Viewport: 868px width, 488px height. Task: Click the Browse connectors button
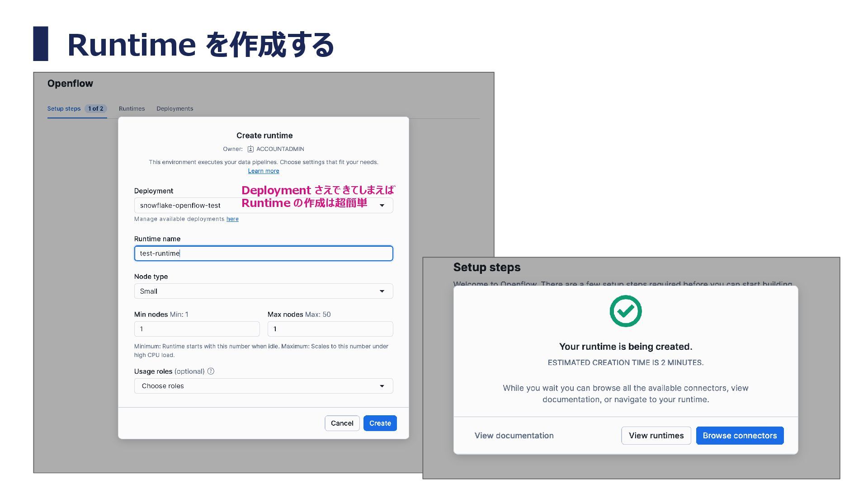click(740, 436)
